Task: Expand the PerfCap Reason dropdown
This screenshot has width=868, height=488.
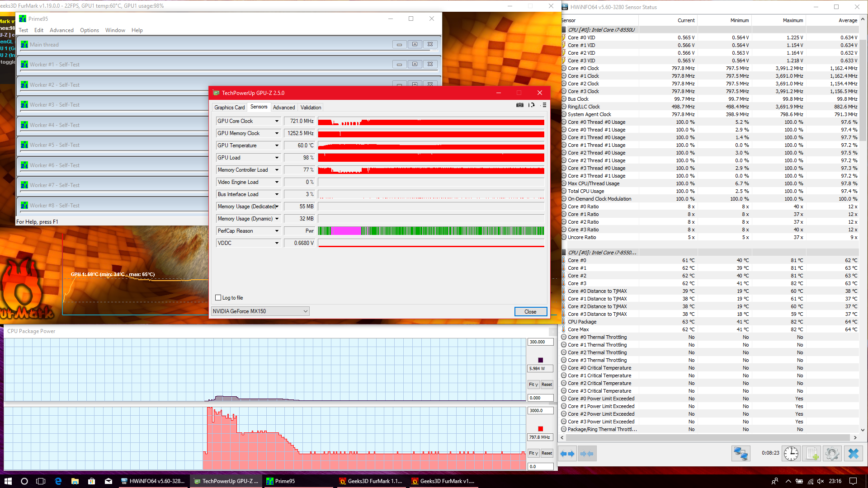Action: pyautogui.click(x=277, y=231)
